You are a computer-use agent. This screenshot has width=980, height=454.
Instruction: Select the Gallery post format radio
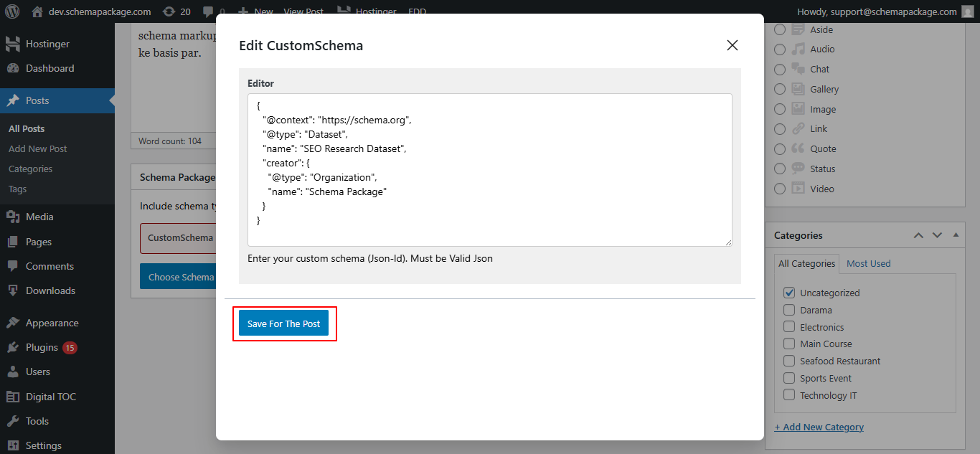click(780, 90)
